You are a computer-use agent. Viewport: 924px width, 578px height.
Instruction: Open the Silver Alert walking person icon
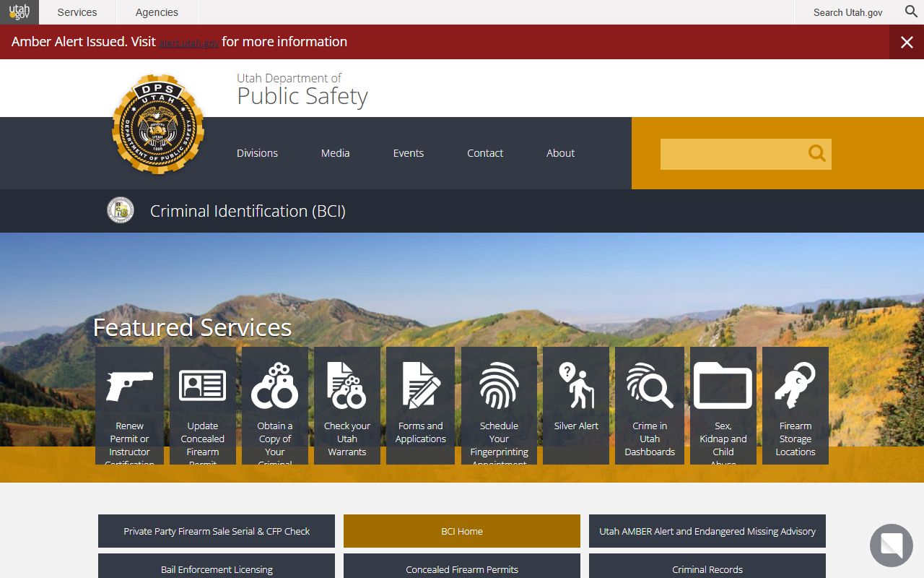(576, 386)
